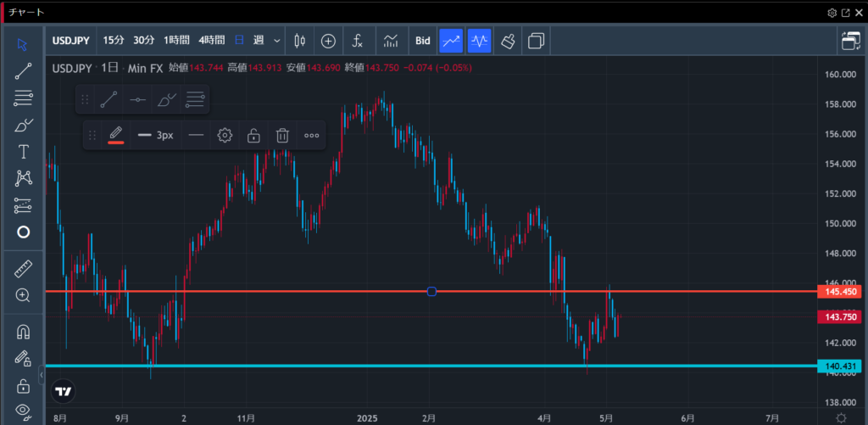Click the switch windows icon top right

(x=849, y=41)
